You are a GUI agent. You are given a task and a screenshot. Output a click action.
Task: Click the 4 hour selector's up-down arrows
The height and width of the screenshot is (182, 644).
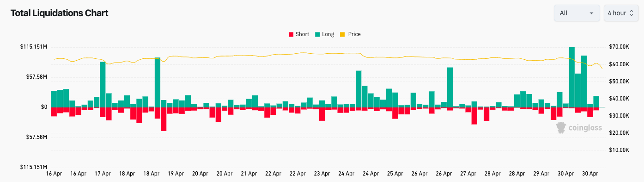pos(631,13)
